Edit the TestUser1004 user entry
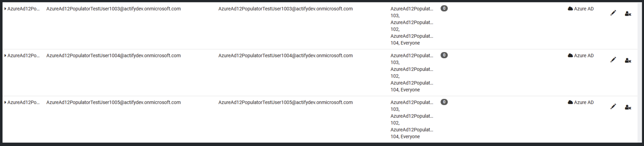 (613, 60)
